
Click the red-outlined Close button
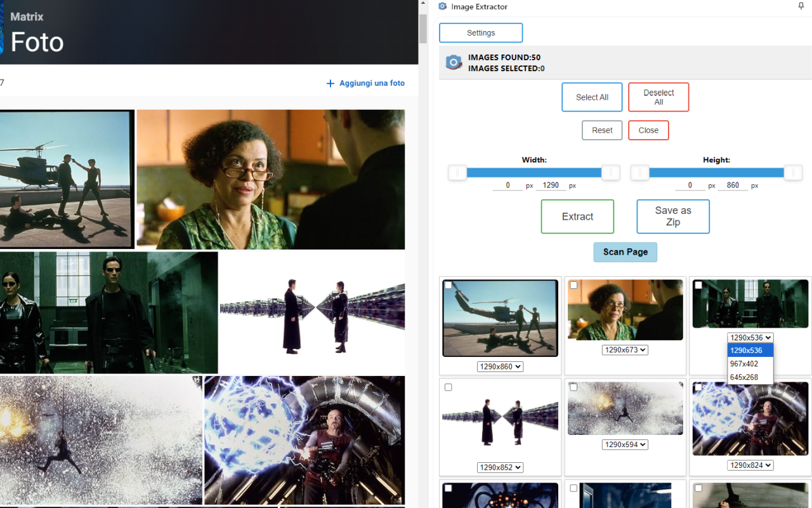click(x=648, y=130)
